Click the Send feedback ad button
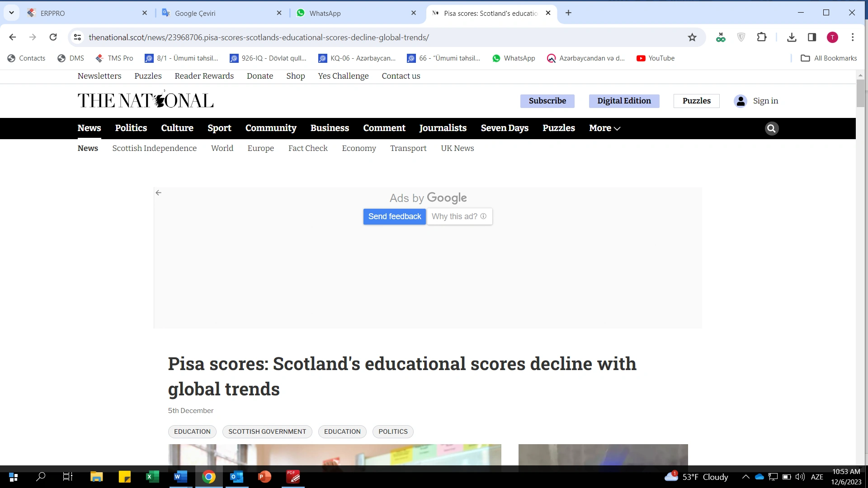 pos(395,216)
